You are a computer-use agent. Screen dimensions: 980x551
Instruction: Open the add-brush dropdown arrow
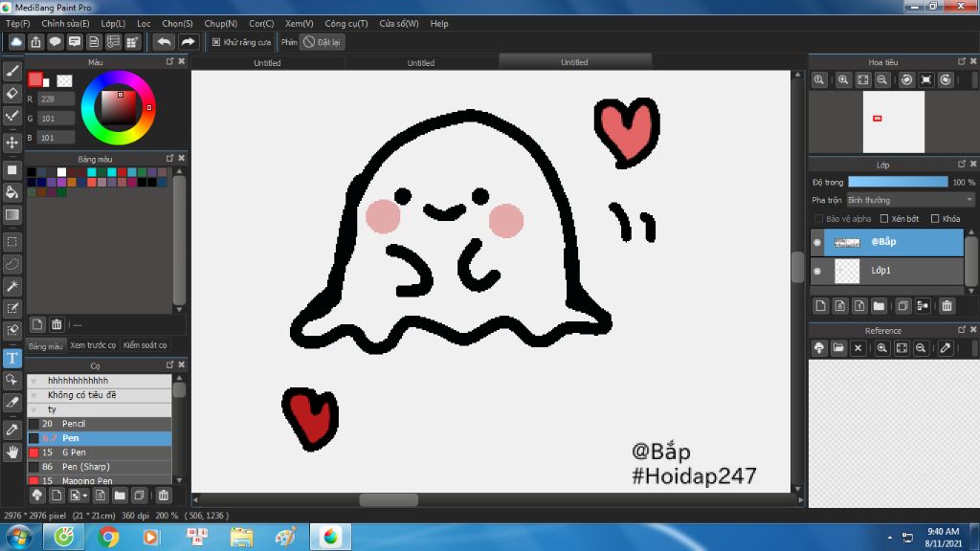pos(85,496)
